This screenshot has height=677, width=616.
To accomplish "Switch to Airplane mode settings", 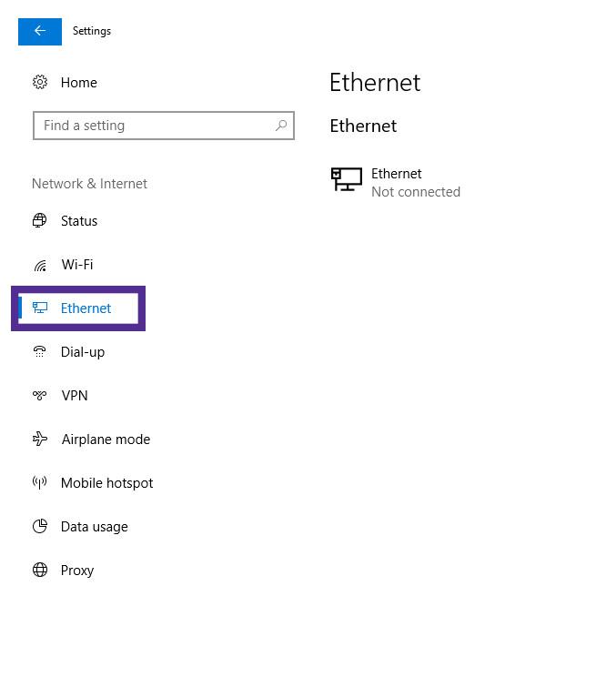I will point(106,440).
